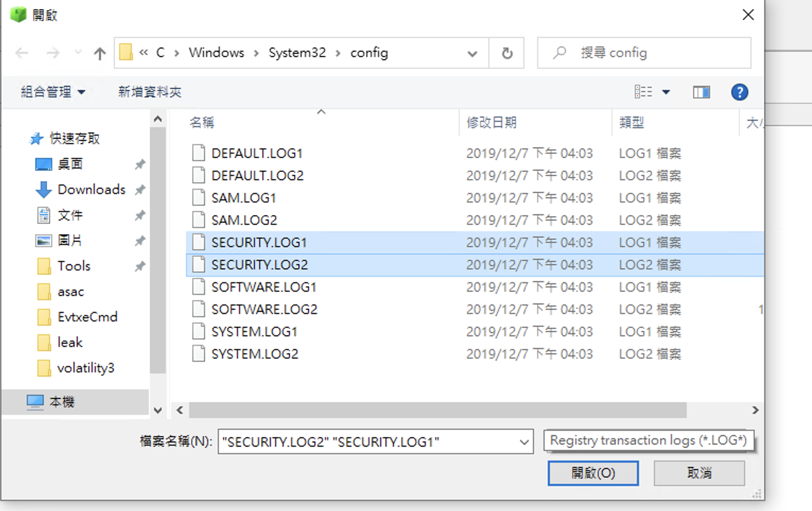Click the refresh icon beside address bar

(x=507, y=53)
